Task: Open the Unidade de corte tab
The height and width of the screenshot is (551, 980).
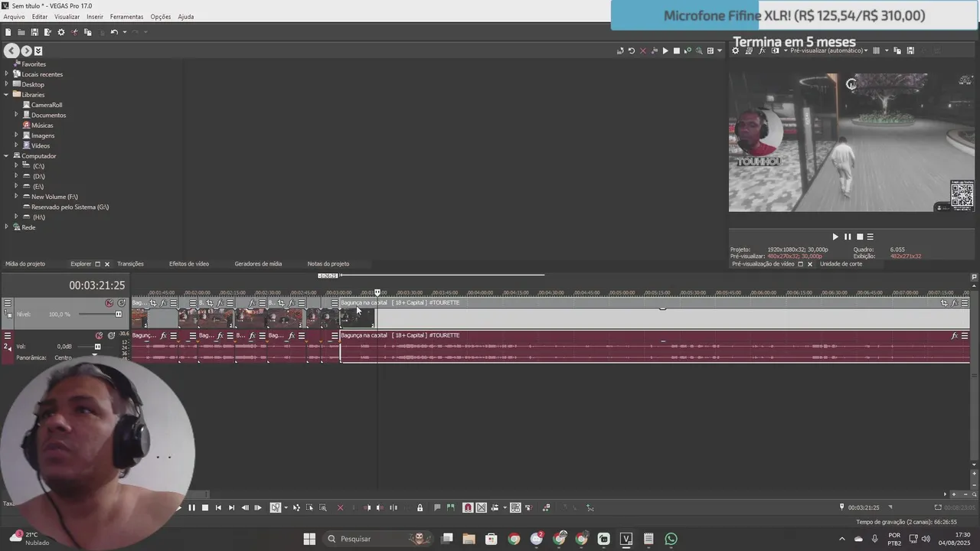Action: pyautogui.click(x=841, y=264)
